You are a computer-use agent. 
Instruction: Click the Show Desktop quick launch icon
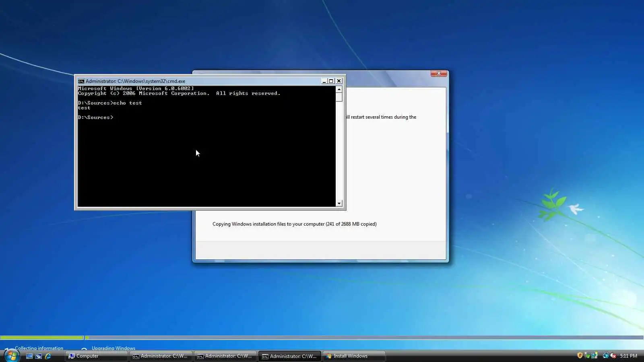[x=29, y=356]
